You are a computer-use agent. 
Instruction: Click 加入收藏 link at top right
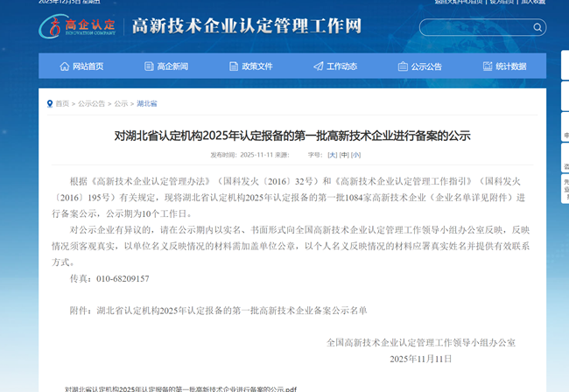(x=530, y=3)
